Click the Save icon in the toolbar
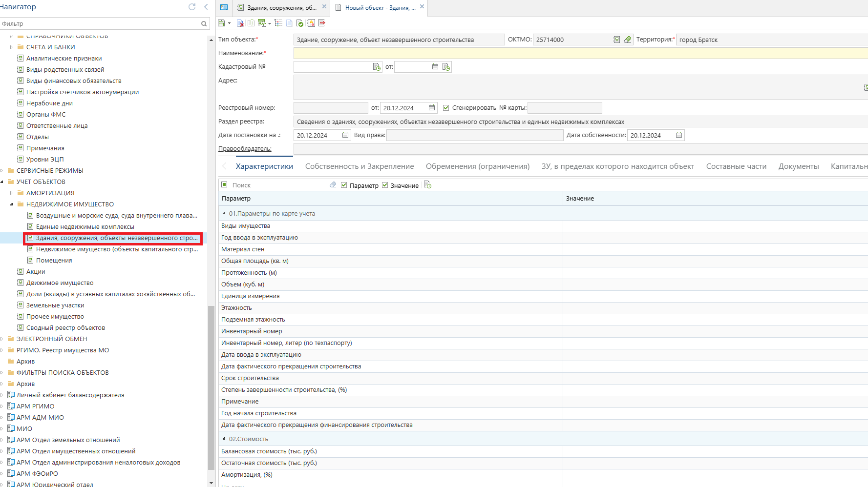The image size is (868, 487). tap(221, 23)
